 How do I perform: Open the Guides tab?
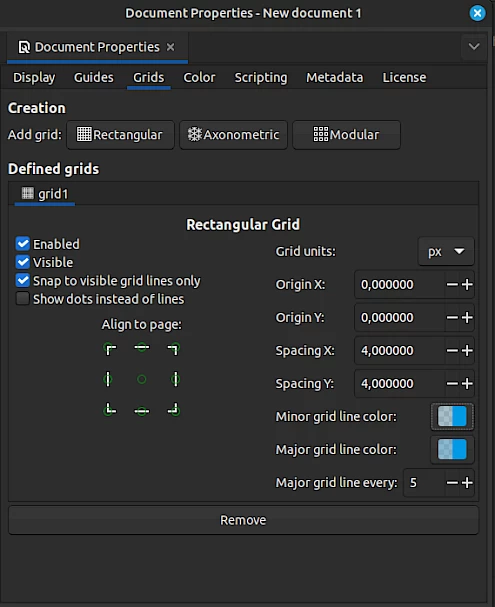pos(94,77)
